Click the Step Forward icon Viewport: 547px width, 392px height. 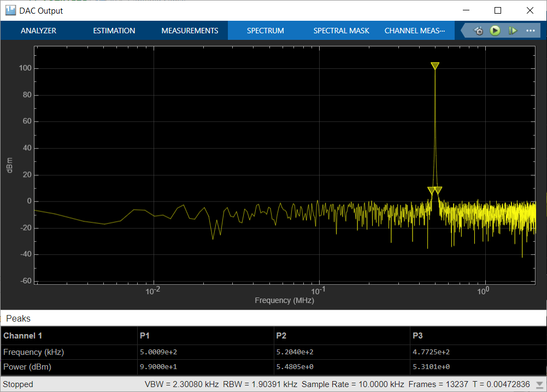(x=513, y=31)
